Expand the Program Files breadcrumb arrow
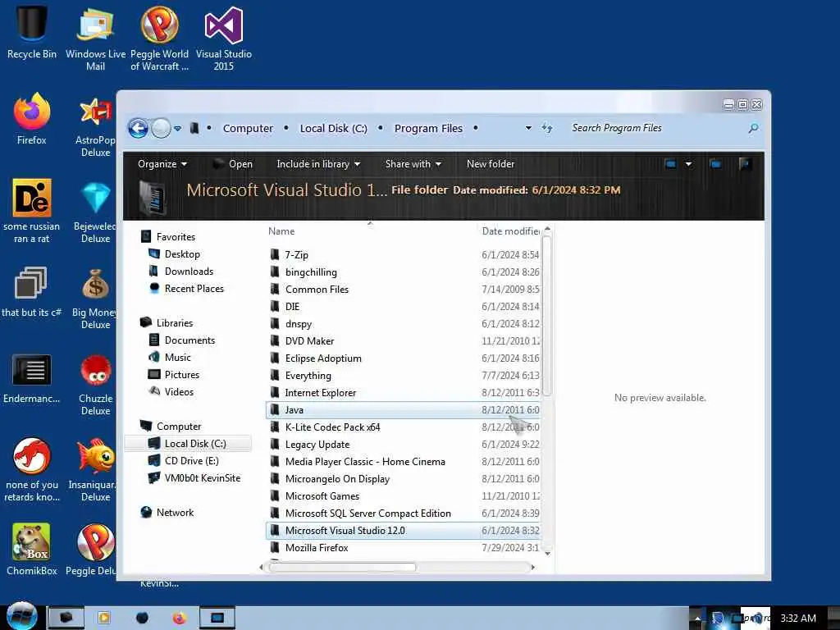Image resolution: width=840 pixels, height=630 pixels. (476, 128)
